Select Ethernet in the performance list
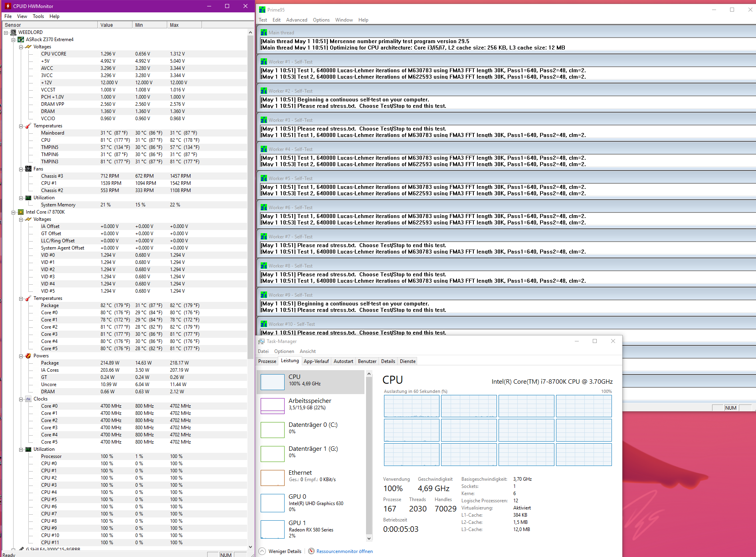Screen dimensions: 756x557 coord(311,478)
